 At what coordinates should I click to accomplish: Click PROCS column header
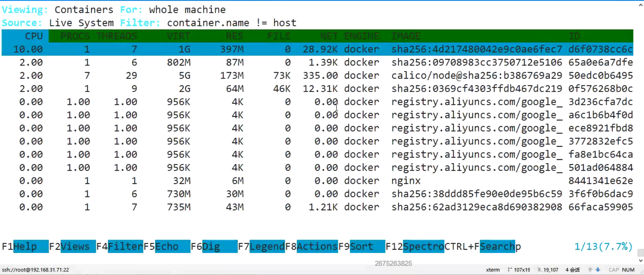tap(75, 36)
